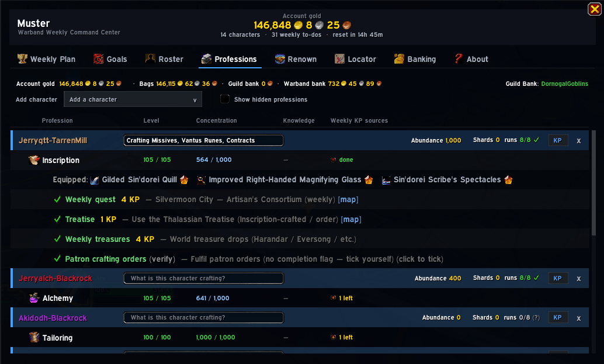The image size is (604, 364).
Task: Open the Add a character dropdown
Action: point(133,99)
